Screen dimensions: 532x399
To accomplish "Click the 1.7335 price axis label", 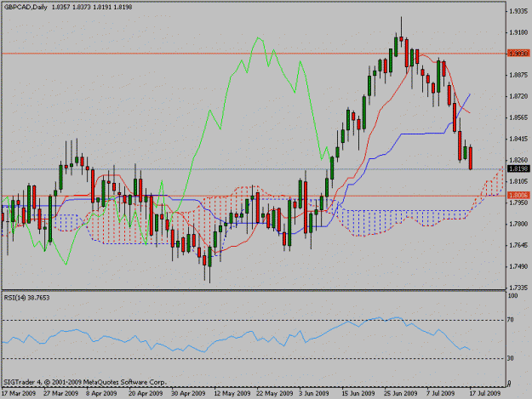I will [x=518, y=288].
